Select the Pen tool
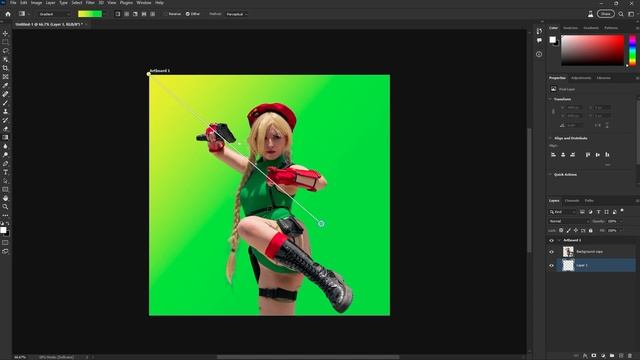Viewport: 640px width, 360px height. tap(5, 164)
